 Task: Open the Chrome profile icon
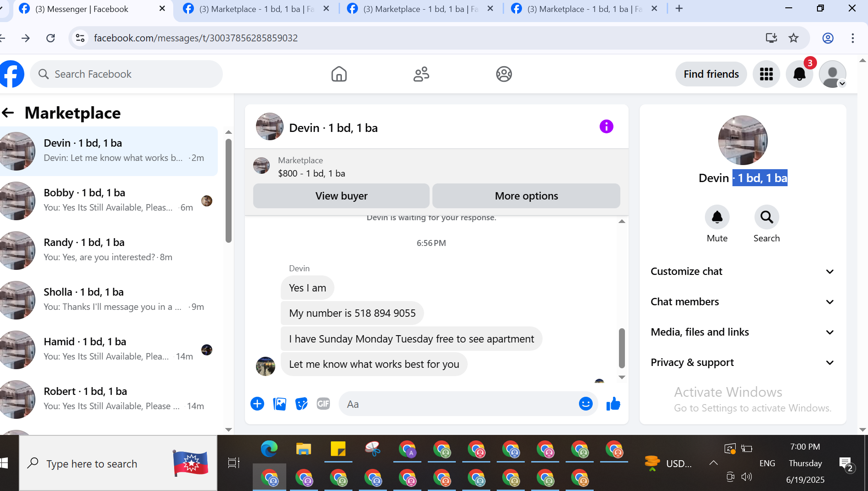(828, 38)
